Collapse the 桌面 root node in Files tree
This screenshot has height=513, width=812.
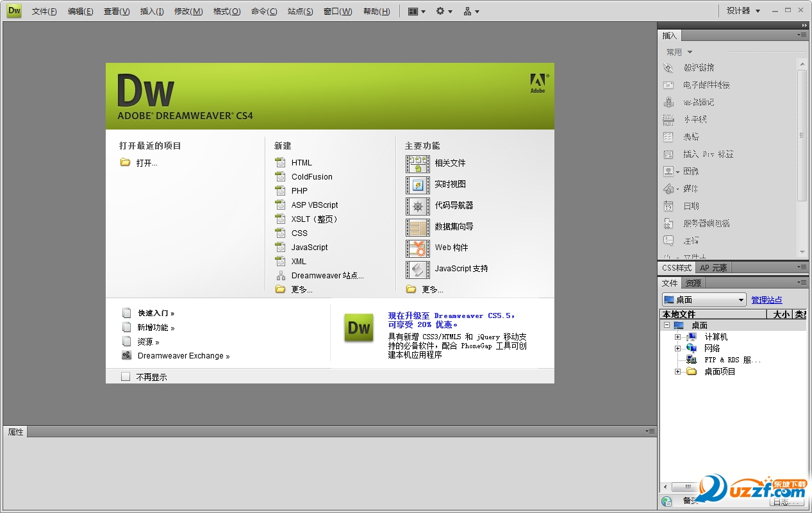pos(667,326)
